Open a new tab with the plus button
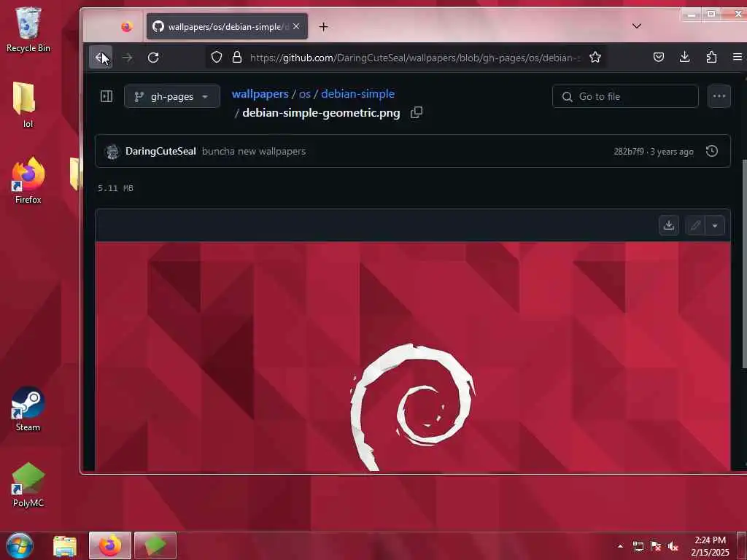 coord(323,27)
